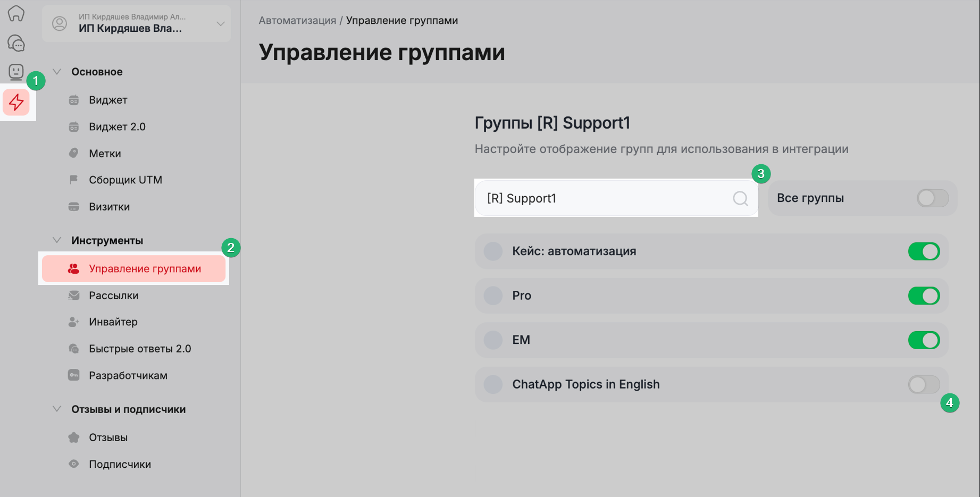Image resolution: width=980 pixels, height=497 pixels.
Task: Click the account avatar icon
Action: pyautogui.click(x=60, y=23)
